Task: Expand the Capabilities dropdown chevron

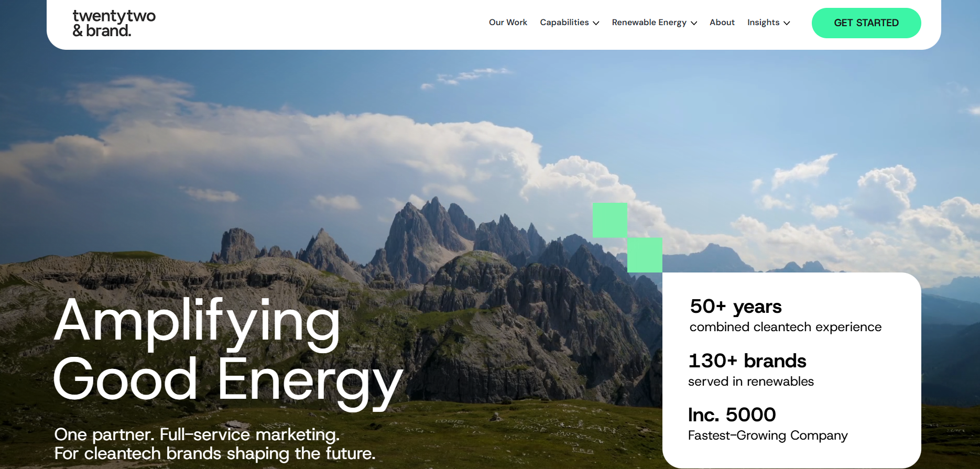Action: (x=596, y=23)
